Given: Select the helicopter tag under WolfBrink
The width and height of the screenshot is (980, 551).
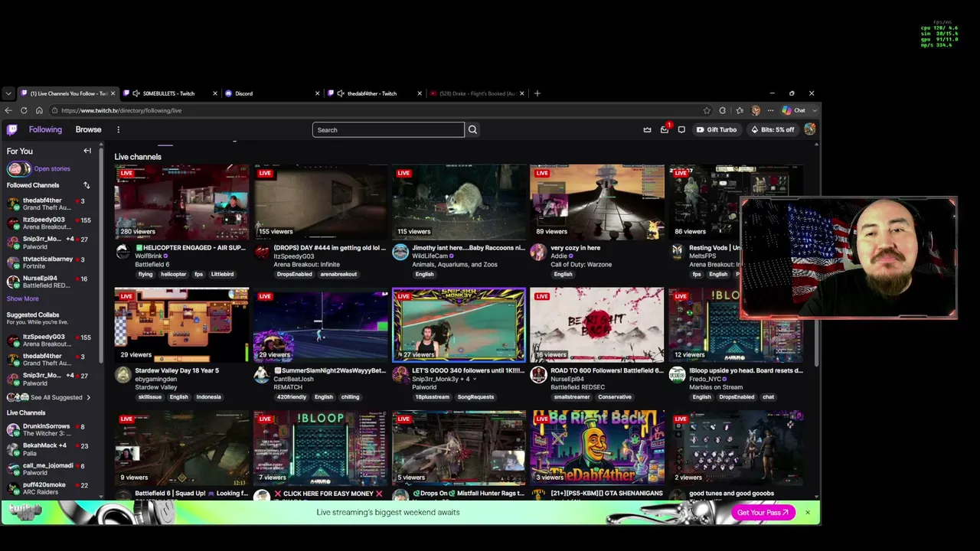Looking at the screenshot, I should tap(173, 274).
